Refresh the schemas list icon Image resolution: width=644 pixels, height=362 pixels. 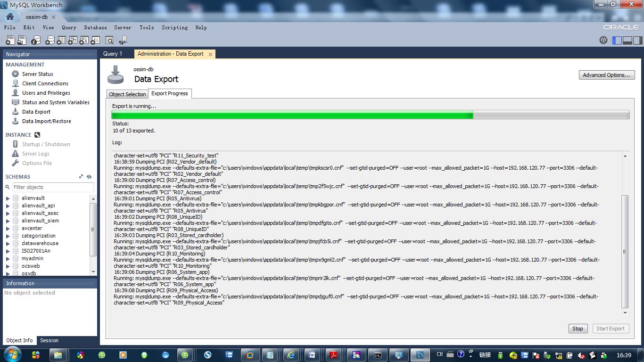tap(89, 177)
